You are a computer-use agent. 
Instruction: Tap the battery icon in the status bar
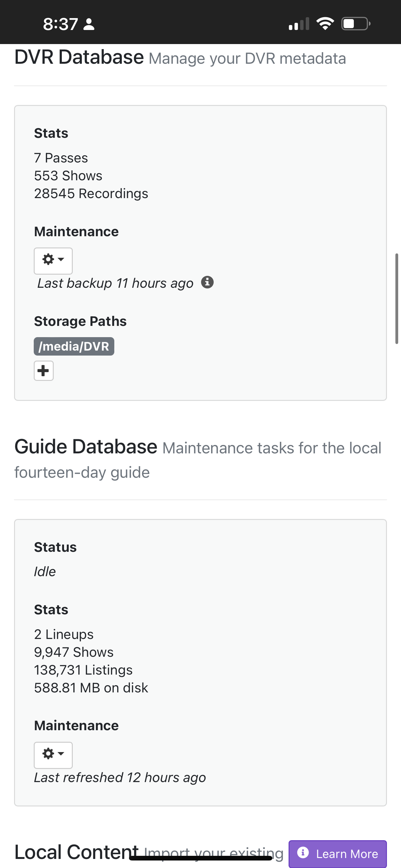tap(355, 24)
